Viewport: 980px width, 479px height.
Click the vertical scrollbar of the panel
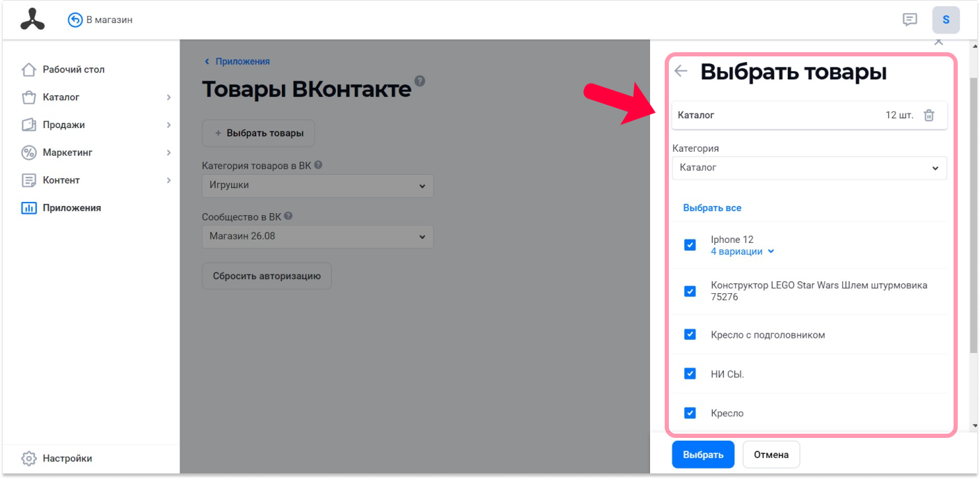(973, 214)
